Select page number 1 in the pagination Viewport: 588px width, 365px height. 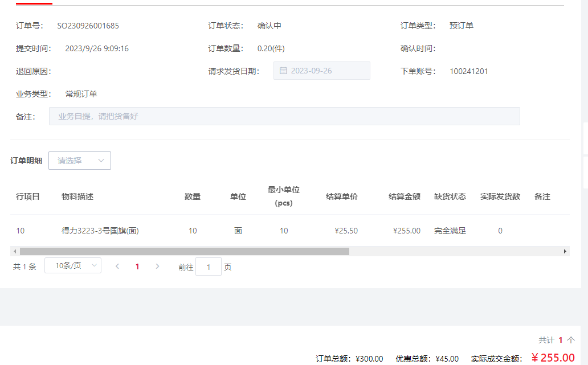point(137,266)
